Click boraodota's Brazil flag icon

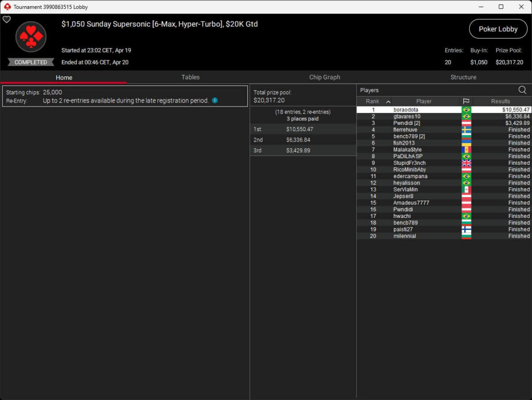pyautogui.click(x=466, y=110)
